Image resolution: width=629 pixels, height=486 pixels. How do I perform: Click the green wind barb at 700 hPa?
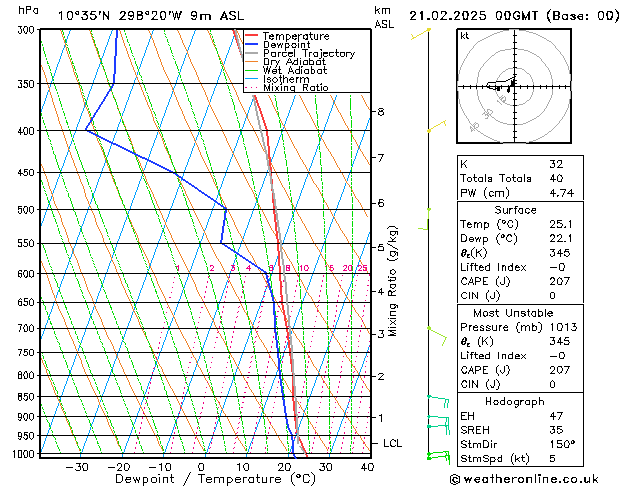tap(438, 335)
